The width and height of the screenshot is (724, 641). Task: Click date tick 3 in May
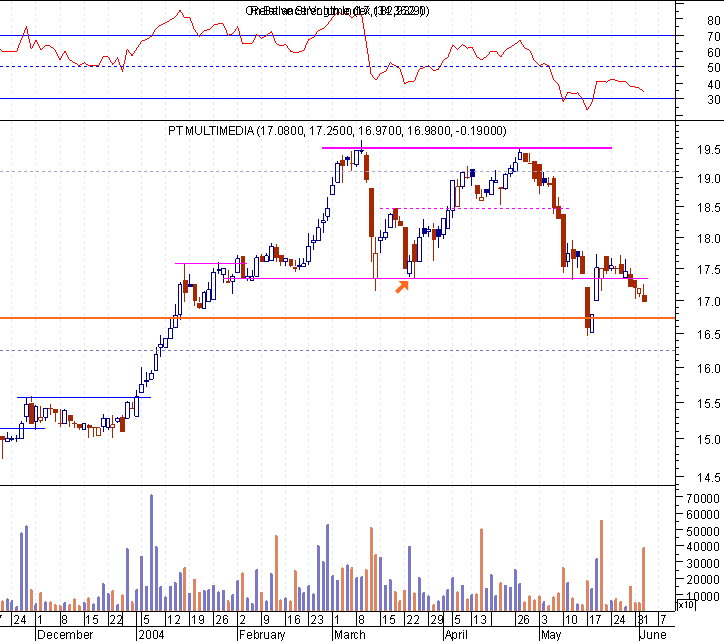(545, 620)
